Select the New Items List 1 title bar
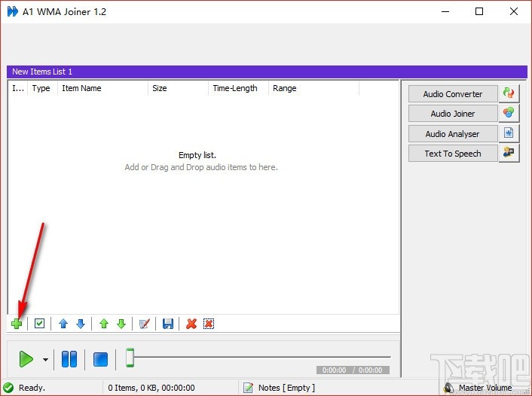This screenshot has height=396, width=532. coord(267,72)
